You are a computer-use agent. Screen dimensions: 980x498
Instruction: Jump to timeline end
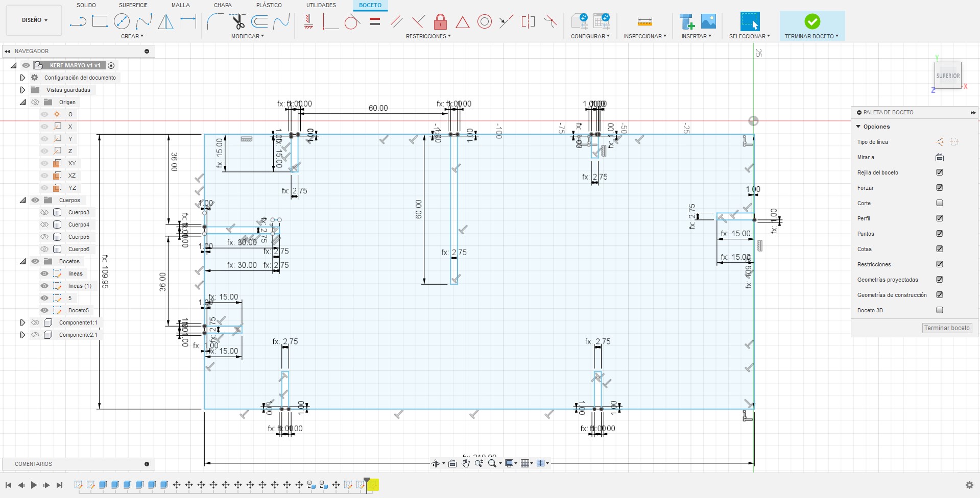coord(59,485)
